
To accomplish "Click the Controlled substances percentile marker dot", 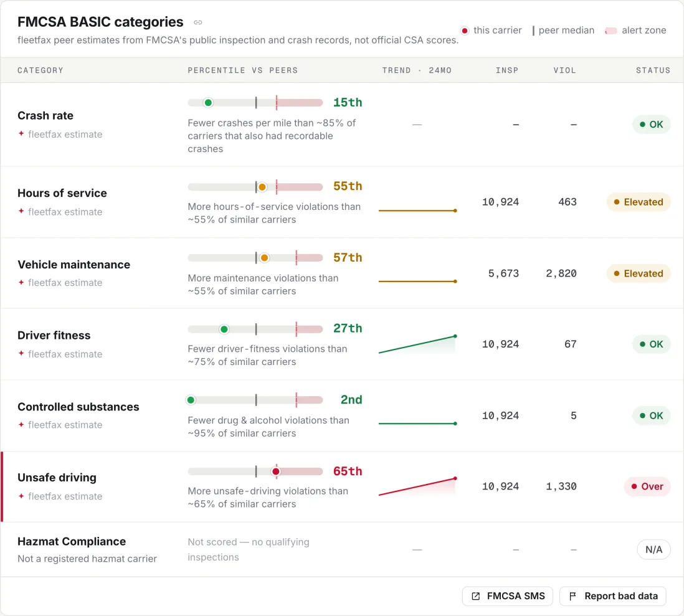I will (191, 400).
